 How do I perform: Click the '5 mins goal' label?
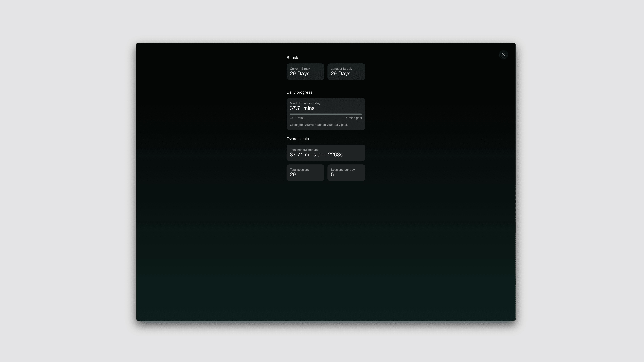tap(354, 118)
